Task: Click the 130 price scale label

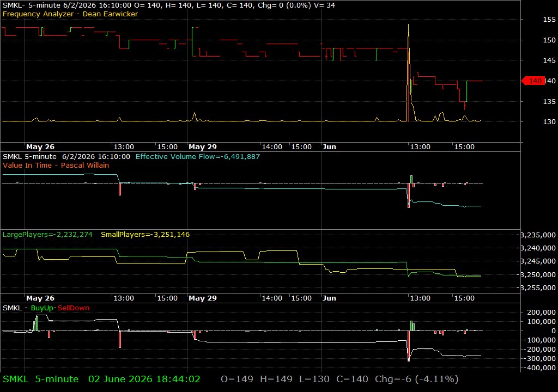Action: [x=549, y=121]
